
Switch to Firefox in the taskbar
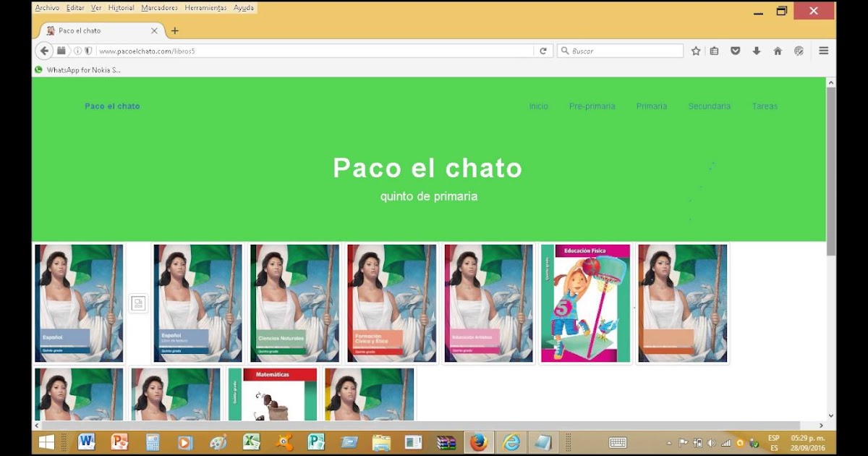478,442
